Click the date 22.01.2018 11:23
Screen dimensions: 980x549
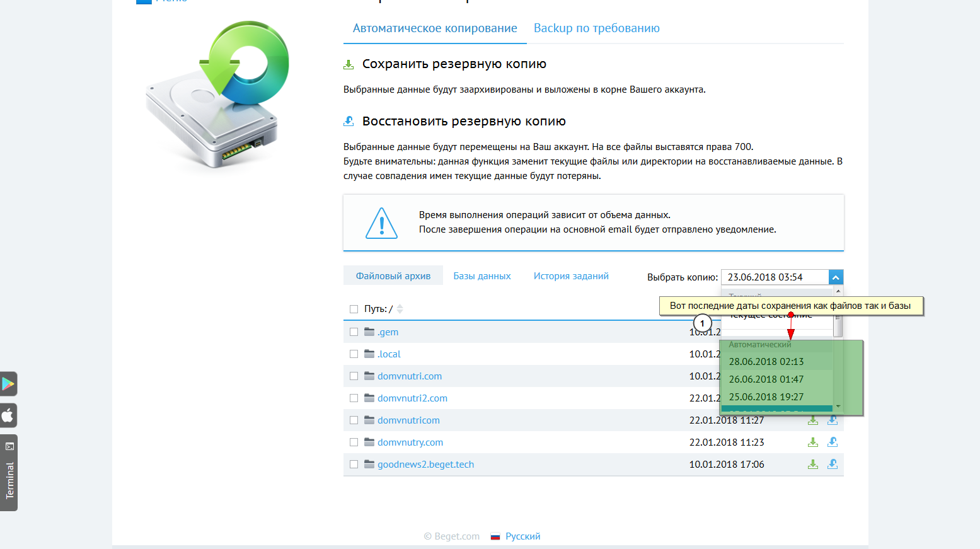click(727, 442)
